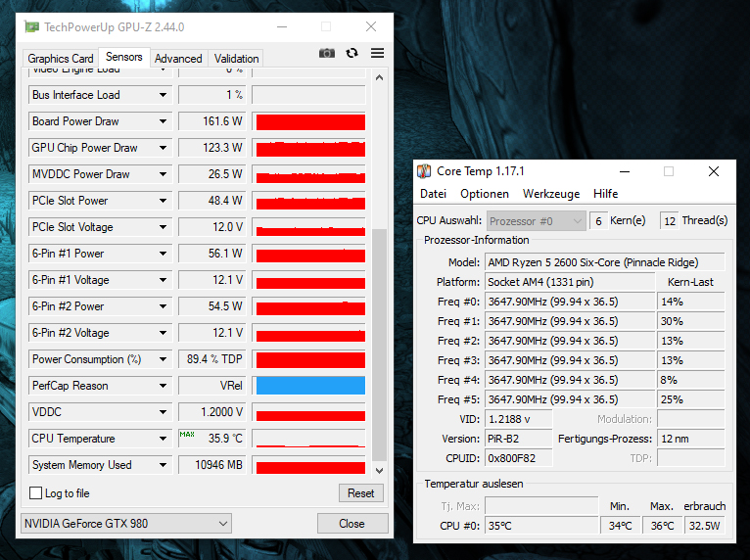Expand the System Memory Used dropdown

[164, 465]
